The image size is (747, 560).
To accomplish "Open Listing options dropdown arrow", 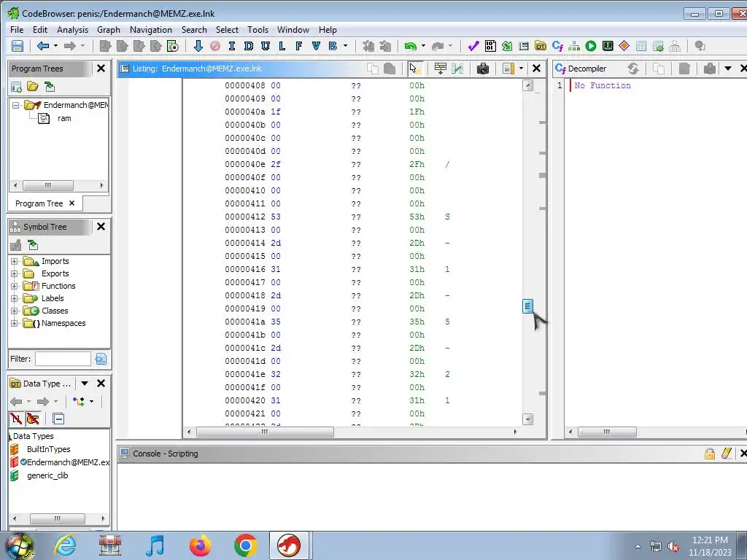I will pos(521,69).
